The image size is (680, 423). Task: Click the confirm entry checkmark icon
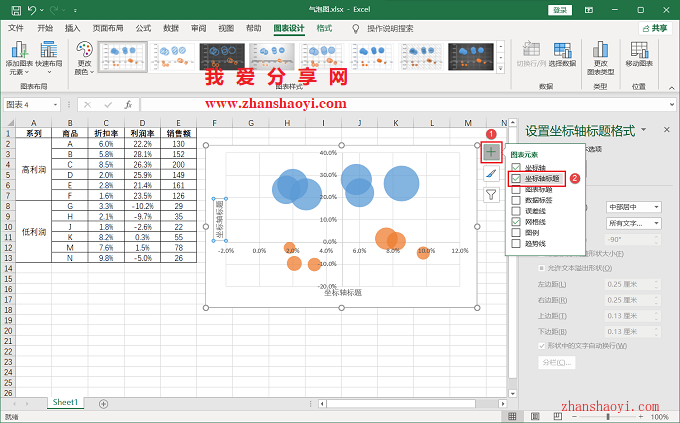pos(108,105)
